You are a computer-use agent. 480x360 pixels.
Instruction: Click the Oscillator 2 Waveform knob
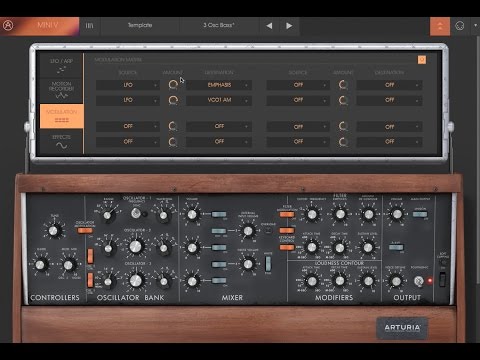tap(163, 248)
